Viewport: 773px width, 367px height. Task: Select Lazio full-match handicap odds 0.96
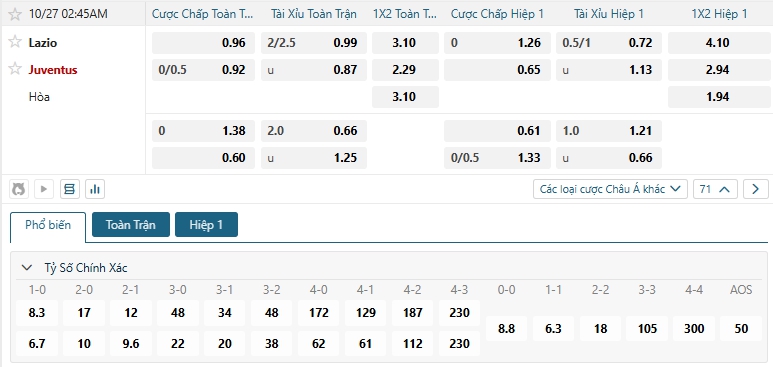coord(203,43)
